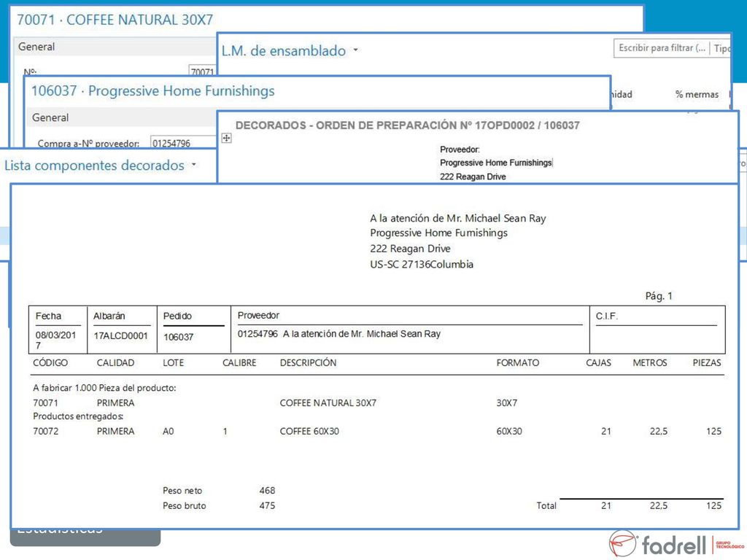
Task: Click the Productos entregados line
Action: click(x=78, y=416)
